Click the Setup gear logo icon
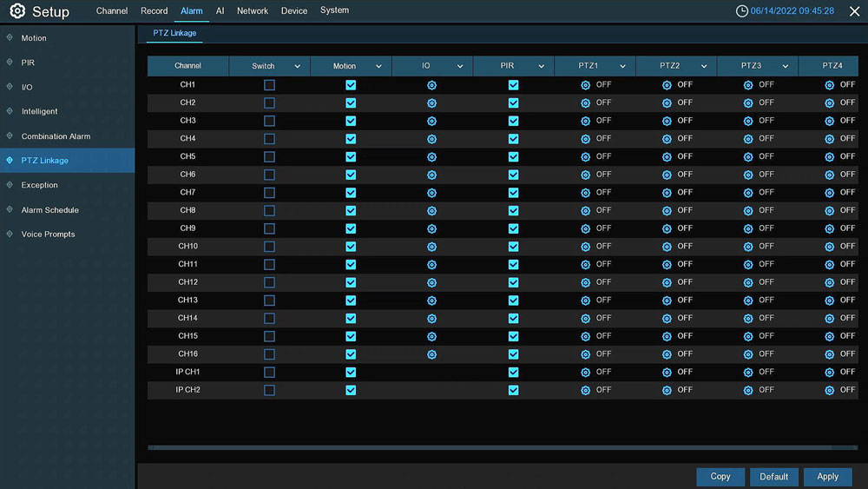This screenshot has height=489, width=868. click(17, 11)
